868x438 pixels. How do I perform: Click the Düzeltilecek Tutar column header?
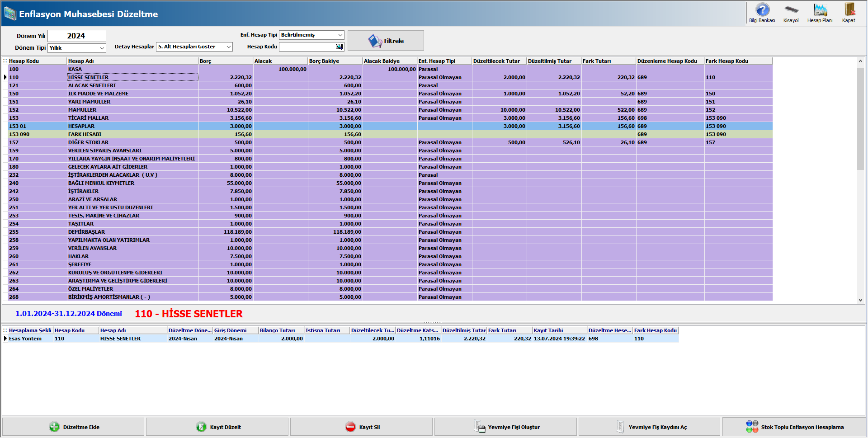click(x=499, y=61)
